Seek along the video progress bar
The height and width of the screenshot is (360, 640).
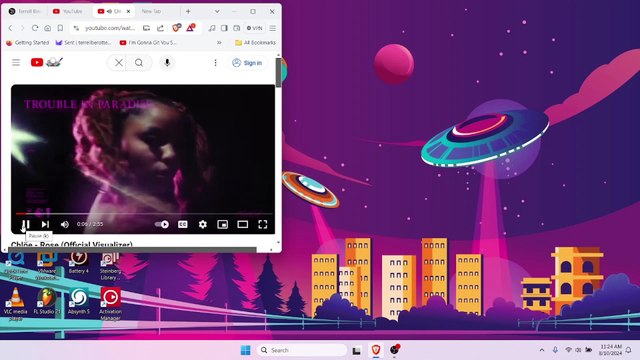click(144, 213)
